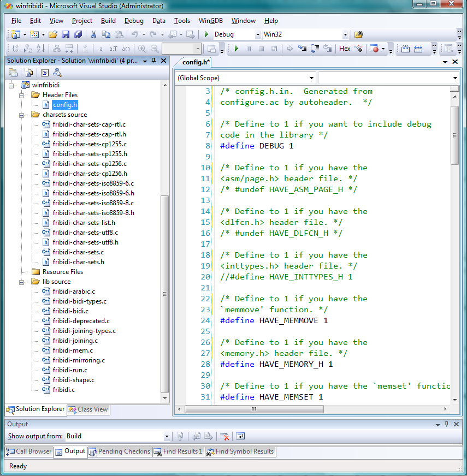Open the Build menu
The width and height of the screenshot is (467, 476).
click(x=108, y=21)
